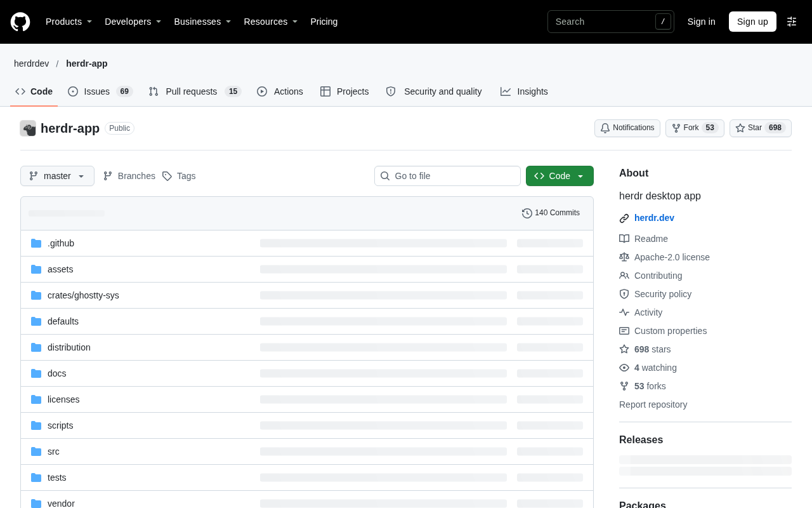
Task: Open the appearance settings icon in header
Action: click(x=792, y=22)
